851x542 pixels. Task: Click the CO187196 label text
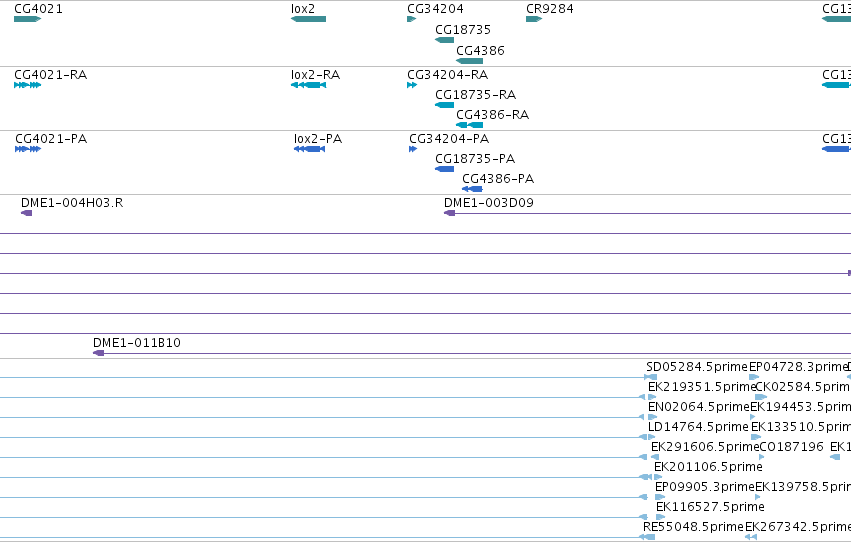pos(791,447)
